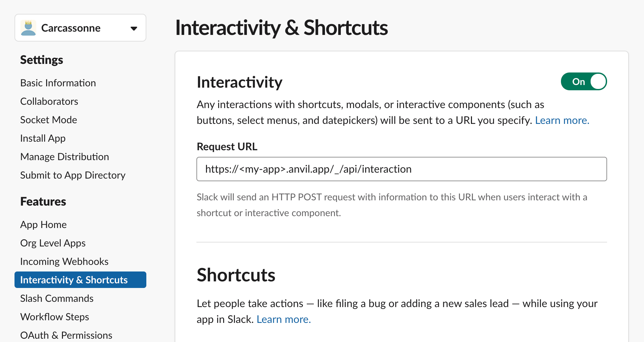Open the Interactivity Learn more link
Image resolution: width=644 pixels, height=342 pixels.
562,120
